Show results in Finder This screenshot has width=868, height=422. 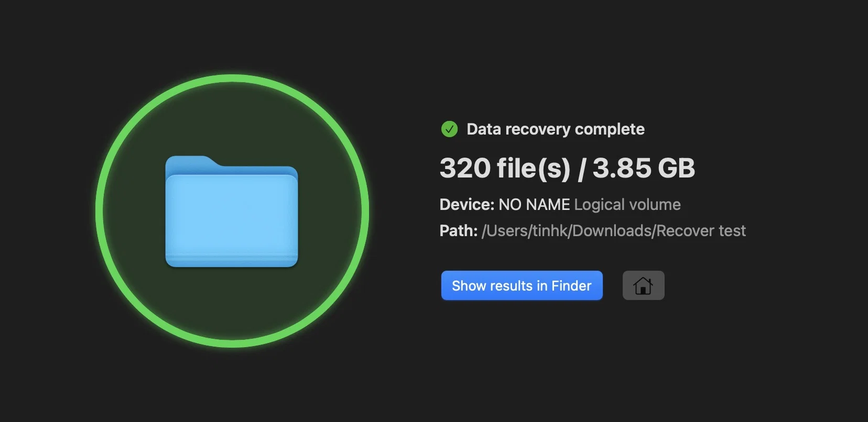(x=522, y=285)
